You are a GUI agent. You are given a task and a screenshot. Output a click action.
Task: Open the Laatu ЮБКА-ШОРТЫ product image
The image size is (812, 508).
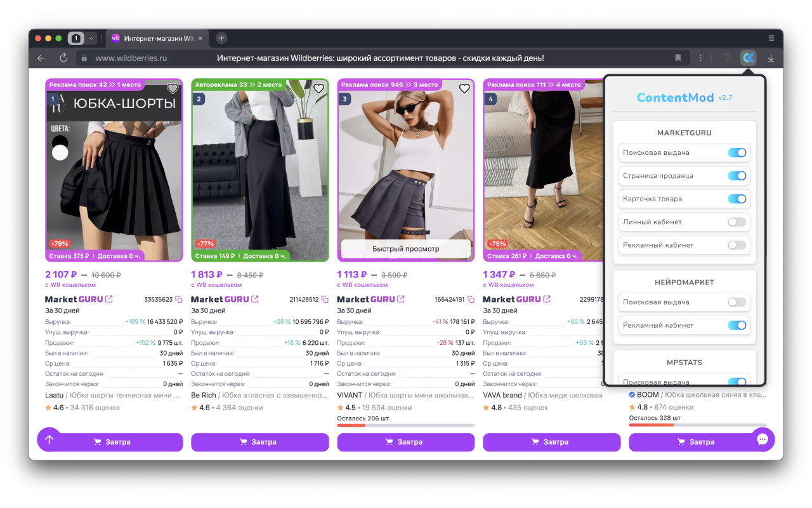coord(114,170)
